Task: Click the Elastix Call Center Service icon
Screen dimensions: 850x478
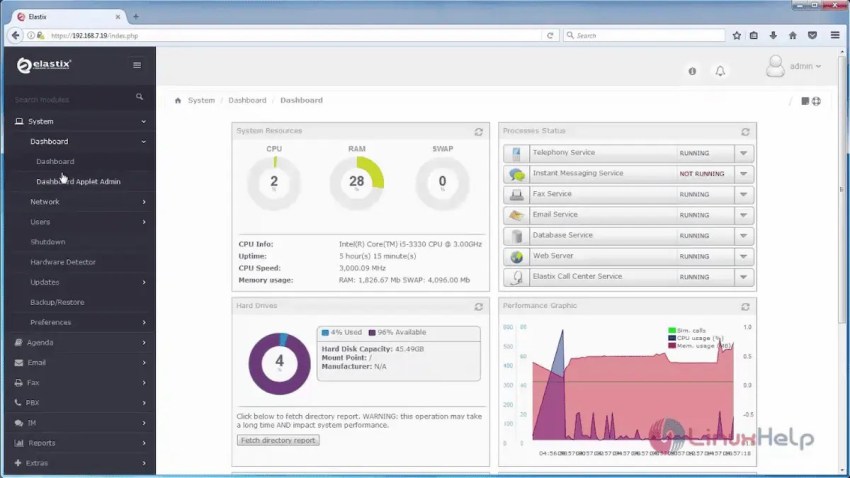Action: (x=516, y=277)
